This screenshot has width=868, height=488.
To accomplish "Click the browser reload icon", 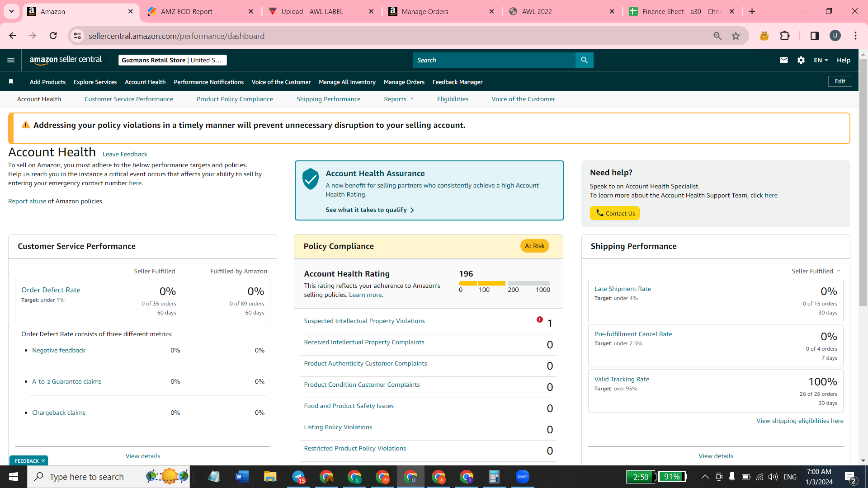I will [53, 36].
